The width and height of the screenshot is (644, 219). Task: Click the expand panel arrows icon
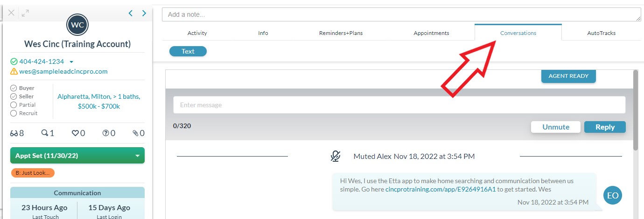[x=25, y=13]
